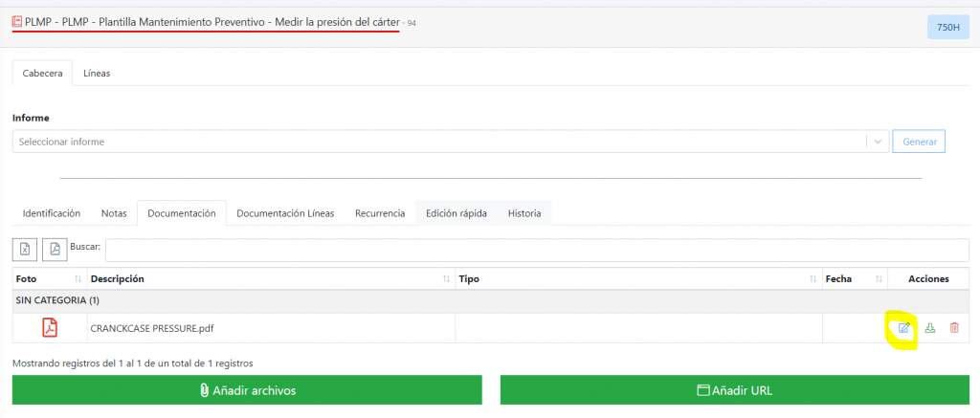Click the Generar button
This screenshot has height=418, width=980.
click(x=919, y=142)
